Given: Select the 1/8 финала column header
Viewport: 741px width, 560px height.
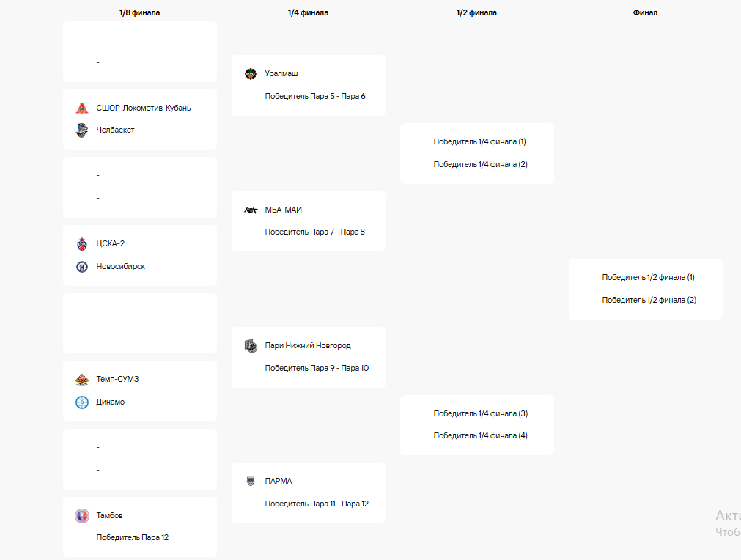Looking at the screenshot, I should pos(139,12).
